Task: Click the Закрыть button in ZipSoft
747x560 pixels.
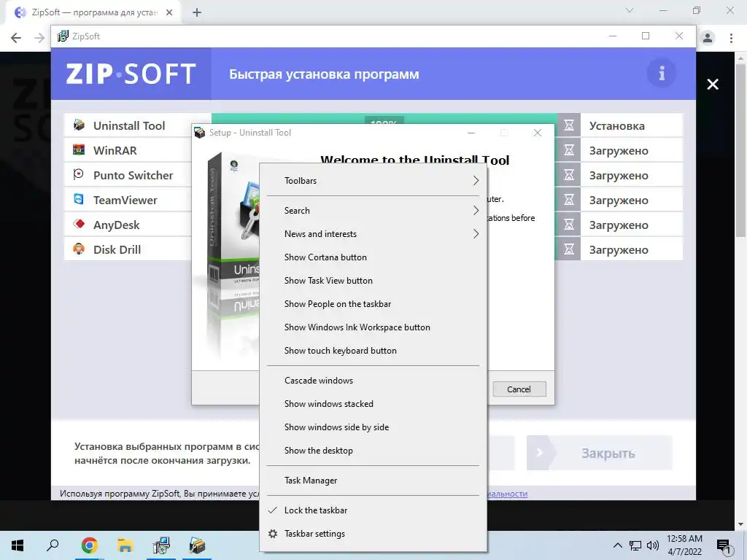Action: click(x=600, y=453)
